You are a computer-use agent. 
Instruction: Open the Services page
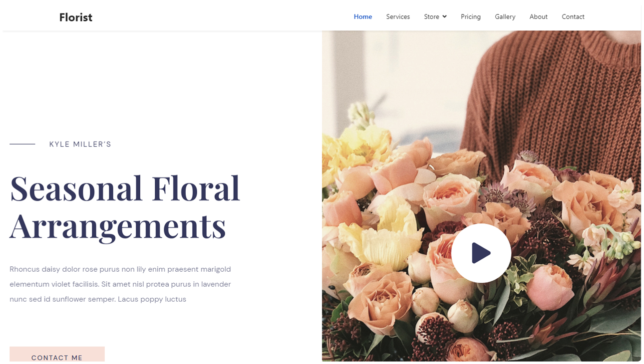398,16
